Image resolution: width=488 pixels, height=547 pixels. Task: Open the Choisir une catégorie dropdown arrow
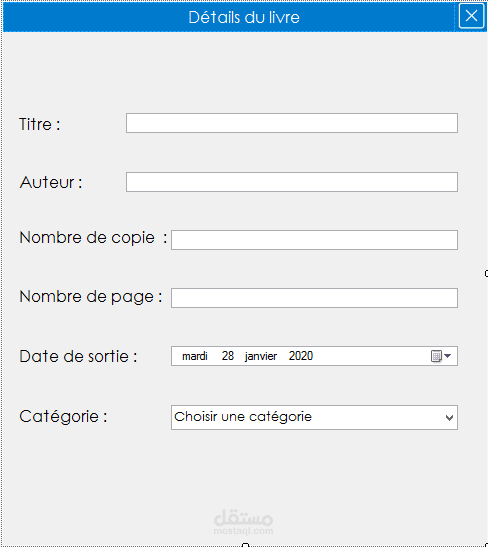coord(449,418)
